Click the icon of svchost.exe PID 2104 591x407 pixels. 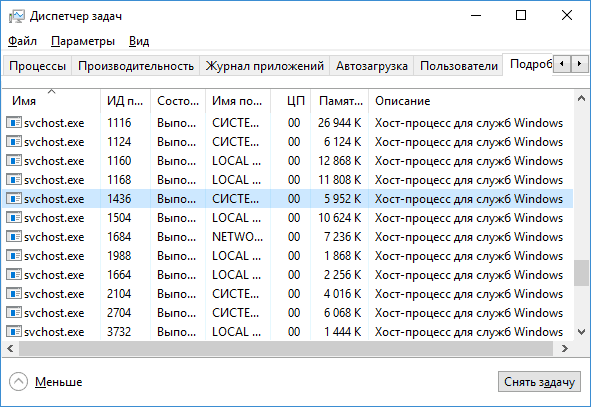coord(14,294)
